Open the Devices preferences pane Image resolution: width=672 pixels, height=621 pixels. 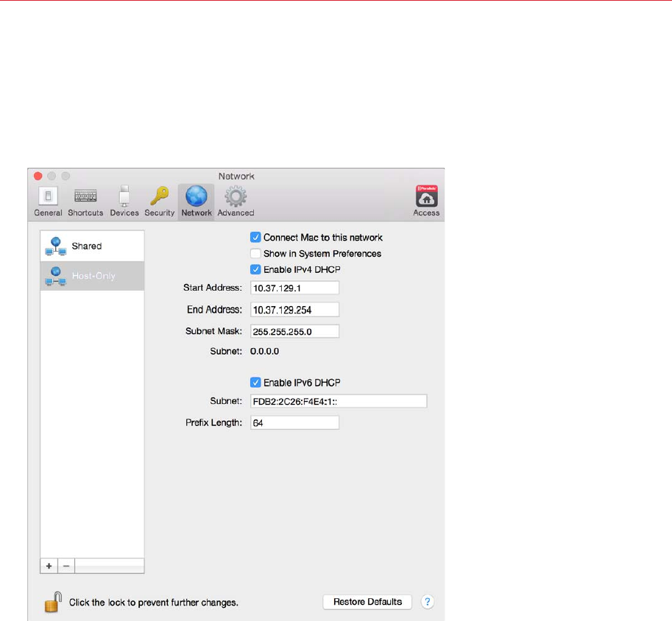tap(124, 202)
